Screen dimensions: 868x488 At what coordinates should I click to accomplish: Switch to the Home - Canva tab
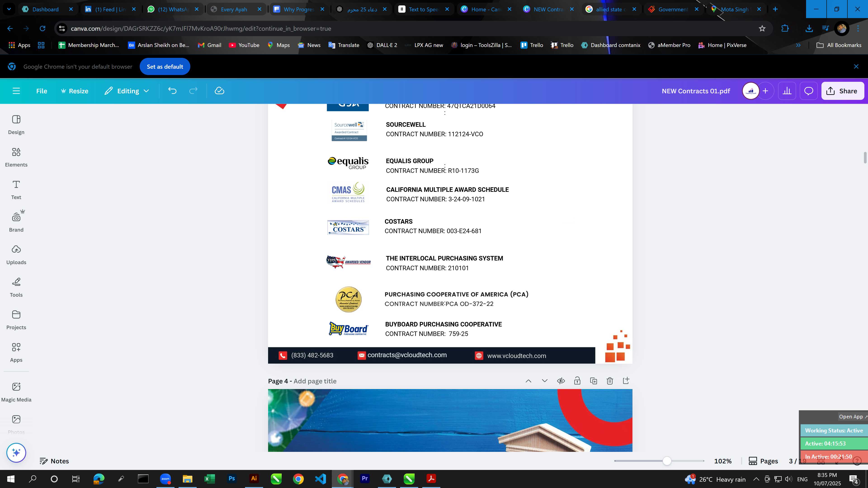tap(486, 9)
